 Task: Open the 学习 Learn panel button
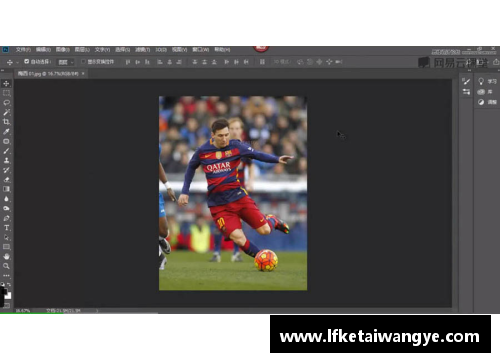click(x=487, y=81)
